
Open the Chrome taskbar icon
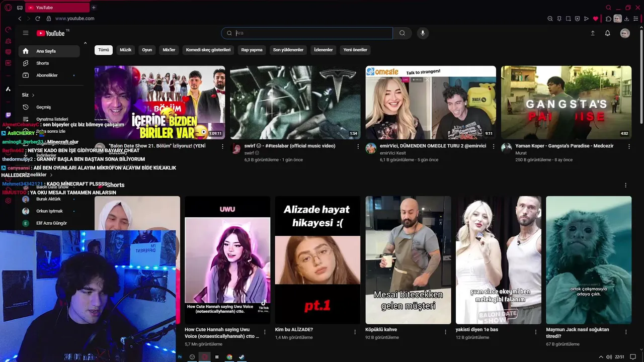point(229,357)
